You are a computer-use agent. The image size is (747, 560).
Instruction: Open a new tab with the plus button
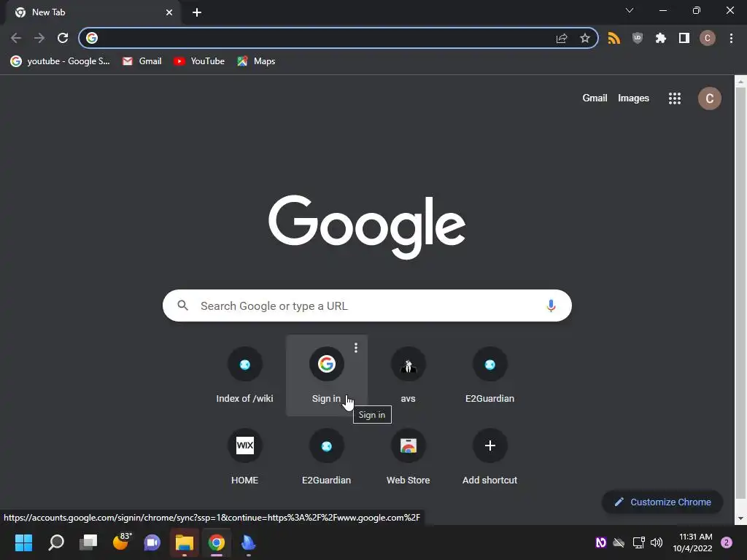click(x=197, y=12)
